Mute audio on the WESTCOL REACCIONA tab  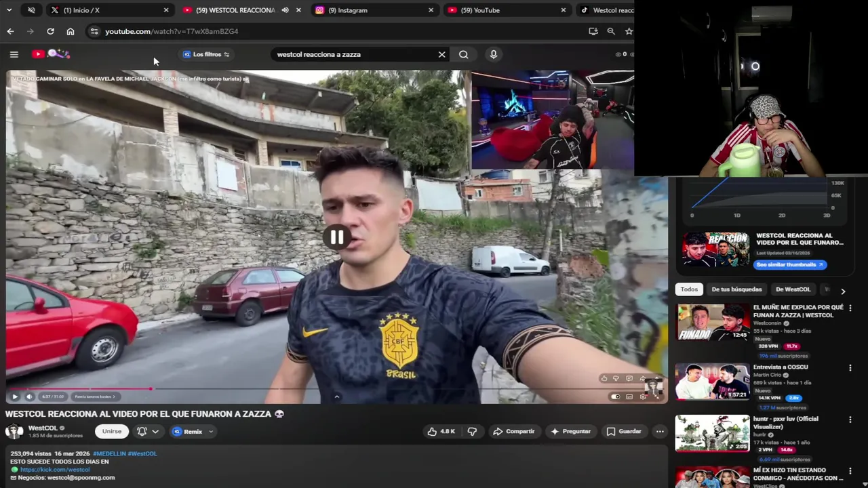tap(285, 10)
